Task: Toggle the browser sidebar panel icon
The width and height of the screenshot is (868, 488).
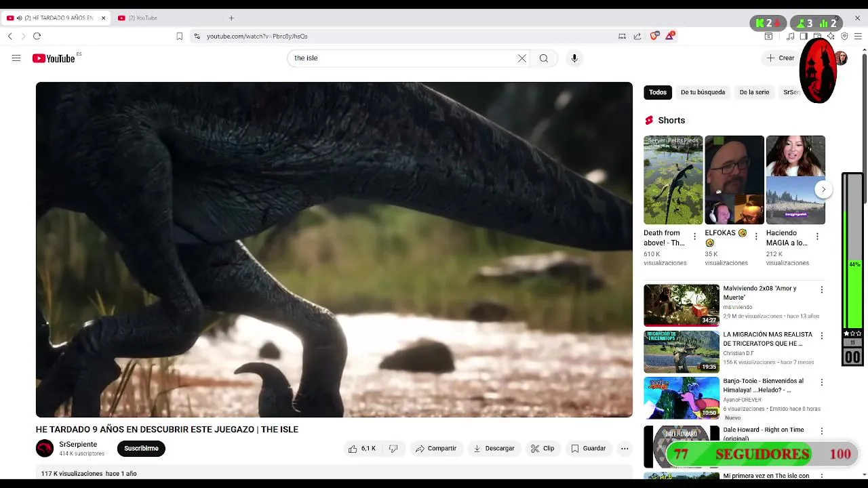Action: click(x=804, y=36)
